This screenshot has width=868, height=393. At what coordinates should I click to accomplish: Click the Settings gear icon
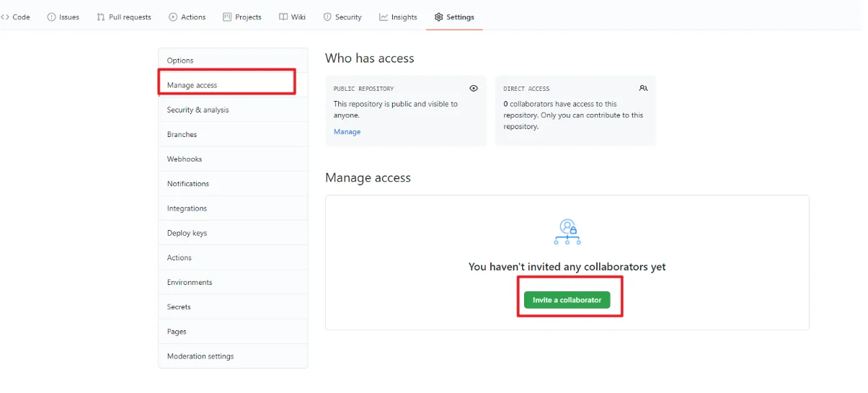[x=438, y=17]
